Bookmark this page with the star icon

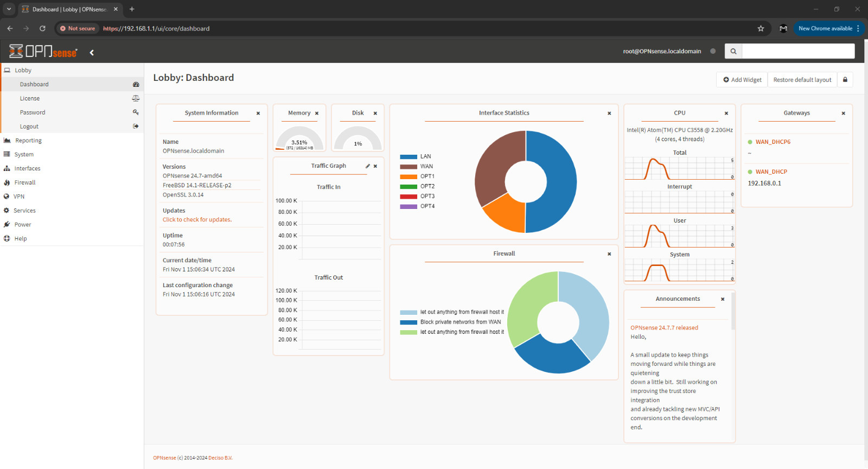(x=761, y=29)
